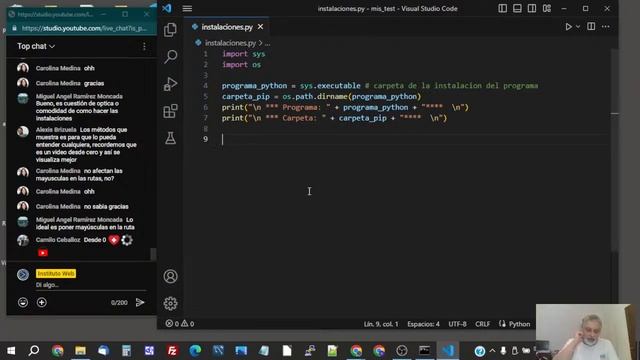
Task: Launch FileZilla from the taskbar
Action: point(172,351)
